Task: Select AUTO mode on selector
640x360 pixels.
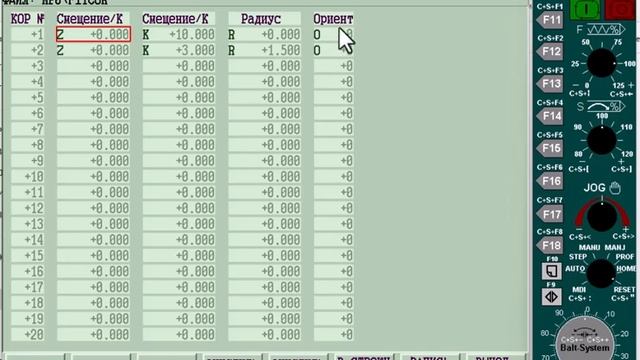Action: coord(575,269)
